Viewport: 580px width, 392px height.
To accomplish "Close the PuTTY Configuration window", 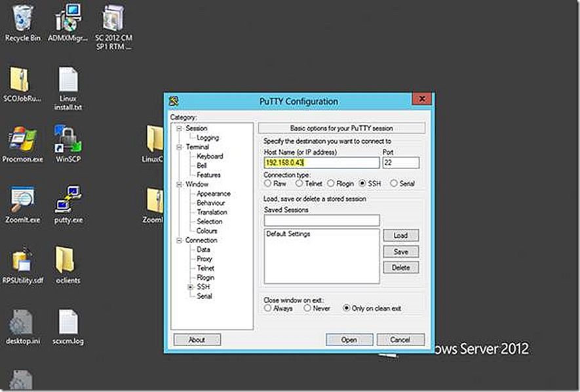I will coord(422,99).
